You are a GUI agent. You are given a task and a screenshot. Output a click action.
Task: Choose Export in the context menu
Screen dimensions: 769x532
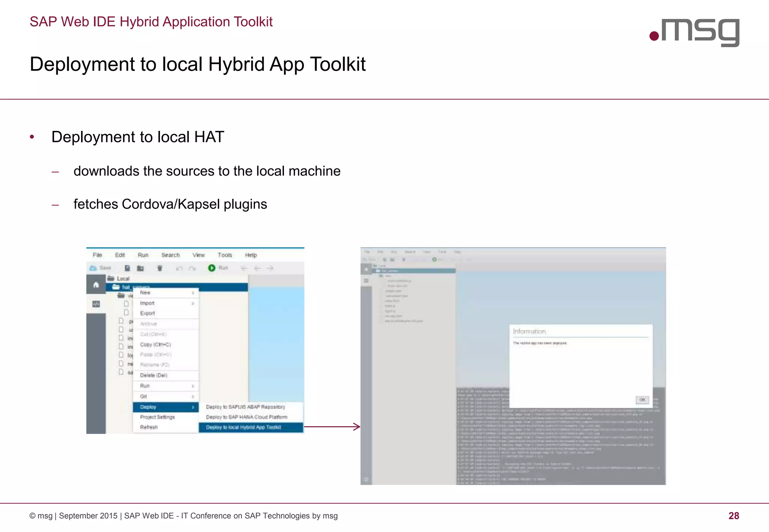point(166,313)
